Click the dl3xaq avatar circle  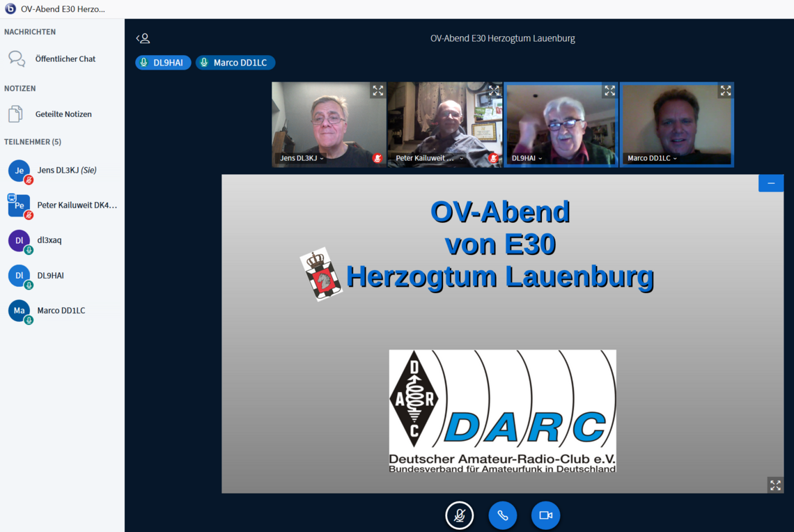click(x=20, y=240)
